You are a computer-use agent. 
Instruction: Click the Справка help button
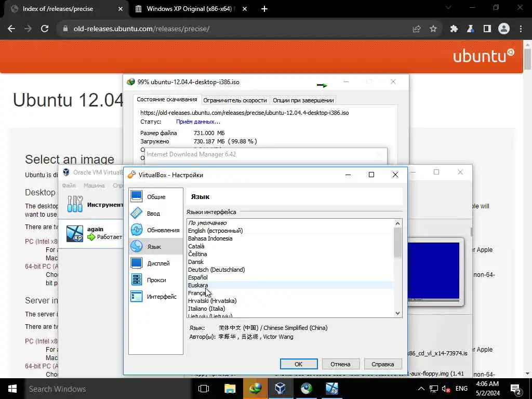pyautogui.click(x=383, y=364)
